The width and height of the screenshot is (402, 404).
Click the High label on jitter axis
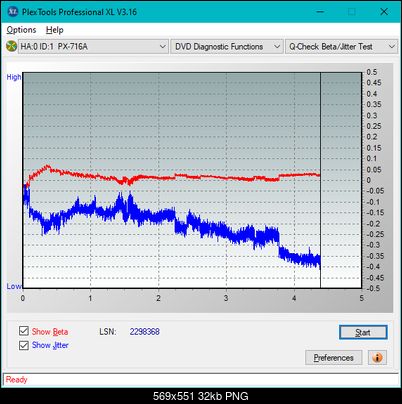[14, 77]
